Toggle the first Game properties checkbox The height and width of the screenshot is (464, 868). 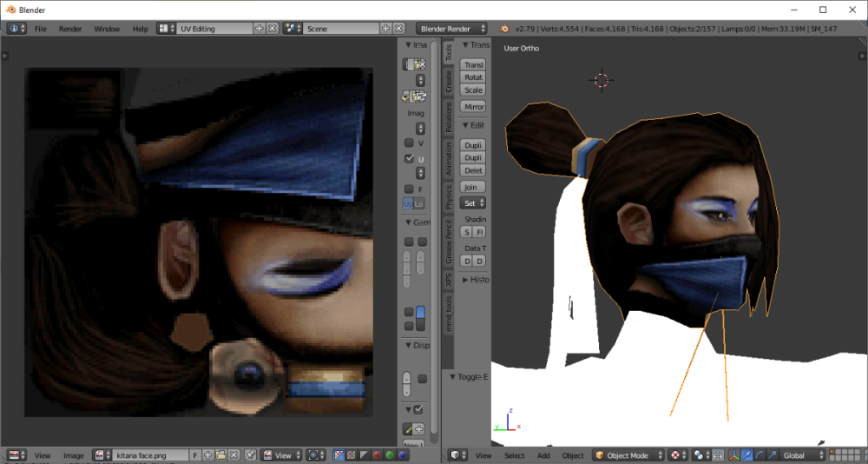pyautogui.click(x=409, y=242)
